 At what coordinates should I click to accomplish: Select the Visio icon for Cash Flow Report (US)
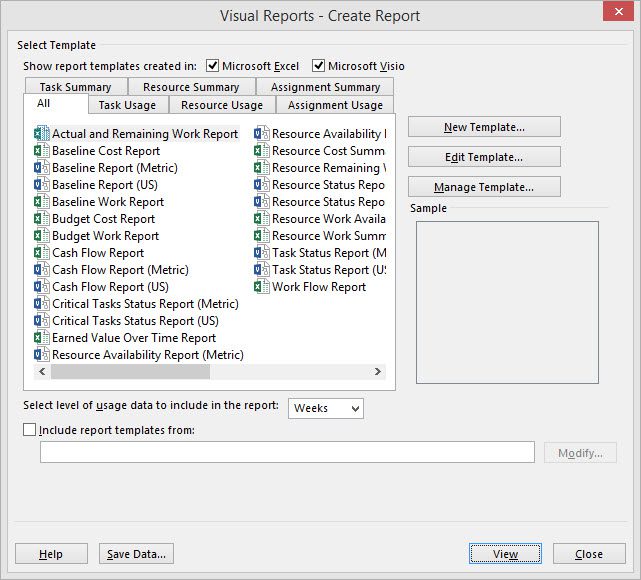point(42,287)
